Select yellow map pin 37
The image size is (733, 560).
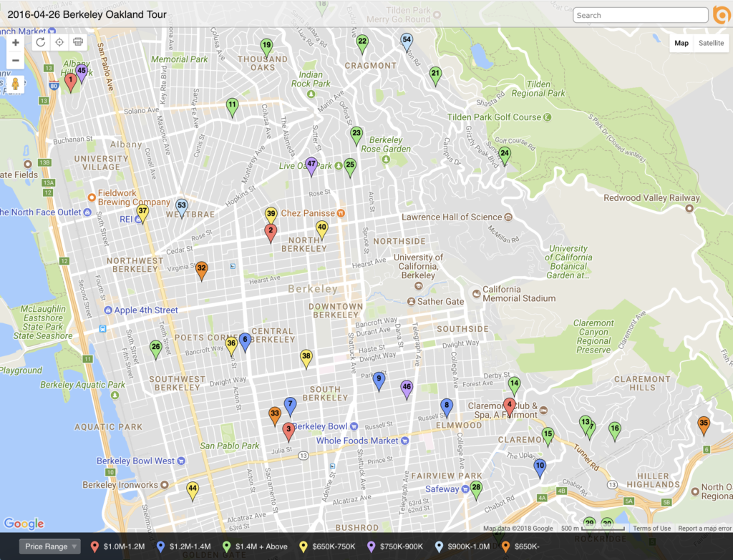[142, 213]
